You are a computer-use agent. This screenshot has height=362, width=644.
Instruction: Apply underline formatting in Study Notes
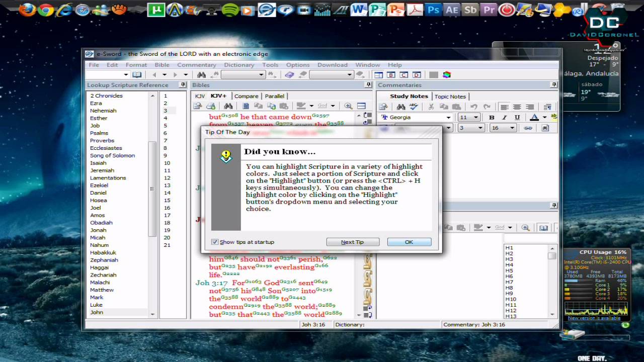(x=517, y=117)
